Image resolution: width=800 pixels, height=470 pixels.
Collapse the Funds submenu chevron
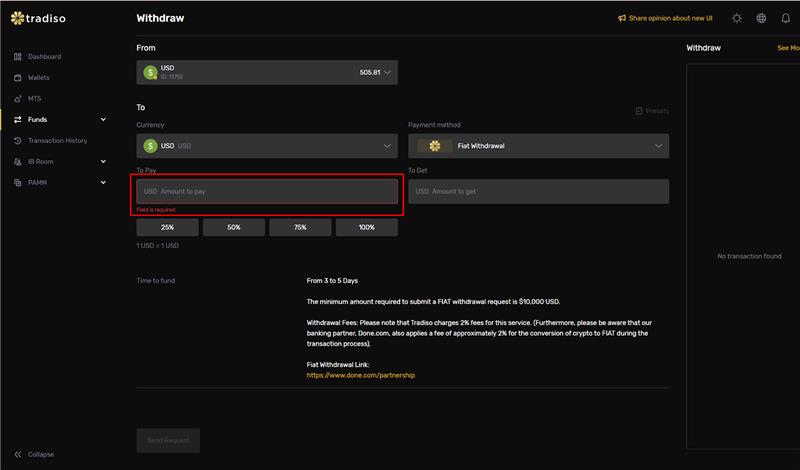(x=103, y=120)
